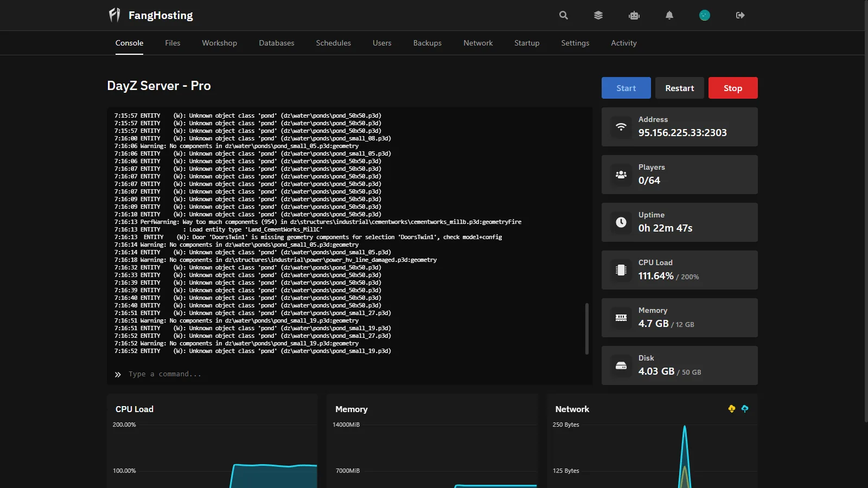The width and height of the screenshot is (868, 488).
Task: Open the Settings tab
Action: pyautogui.click(x=575, y=43)
